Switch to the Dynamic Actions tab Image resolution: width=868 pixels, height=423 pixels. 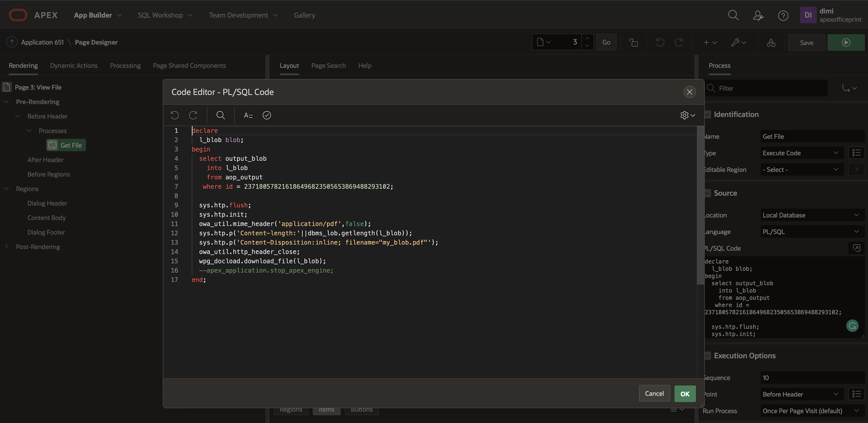[74, 66]
